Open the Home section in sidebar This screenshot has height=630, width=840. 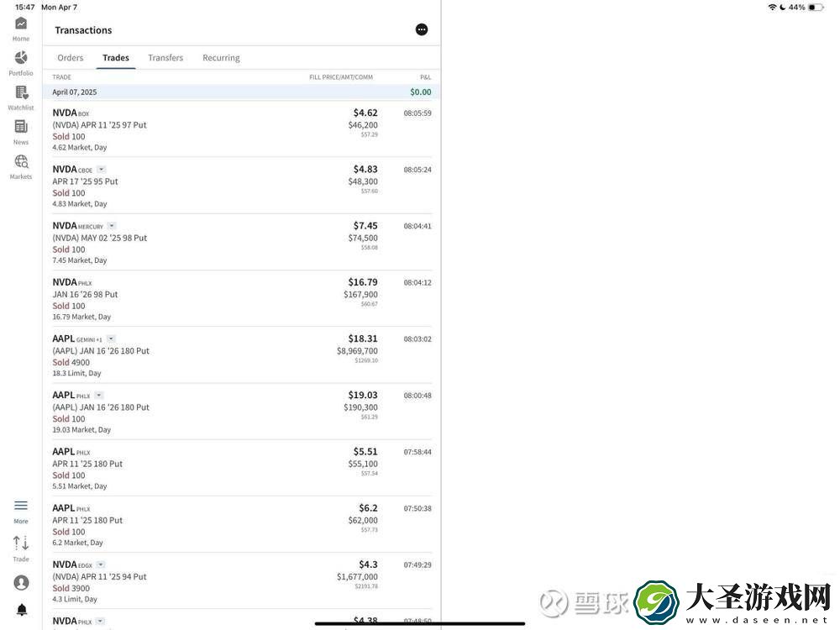pos(21,29)
